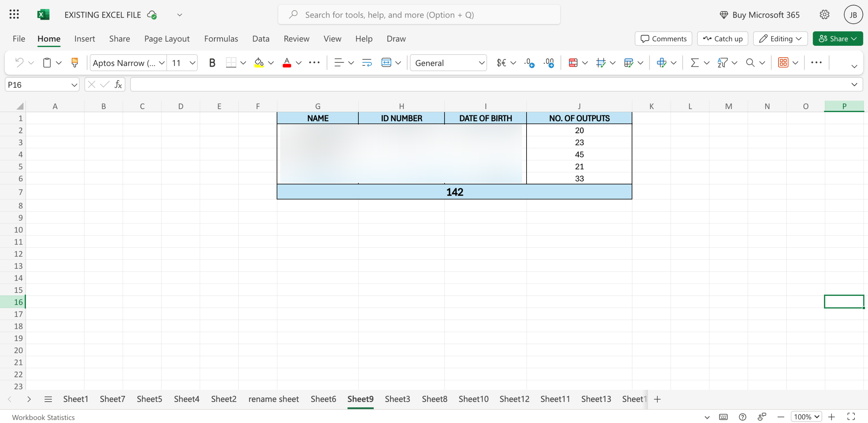The width and height of the screenshot is (868, 423).
Task: Open the Formulas ribbon tab
Action: tap(221, 39)
